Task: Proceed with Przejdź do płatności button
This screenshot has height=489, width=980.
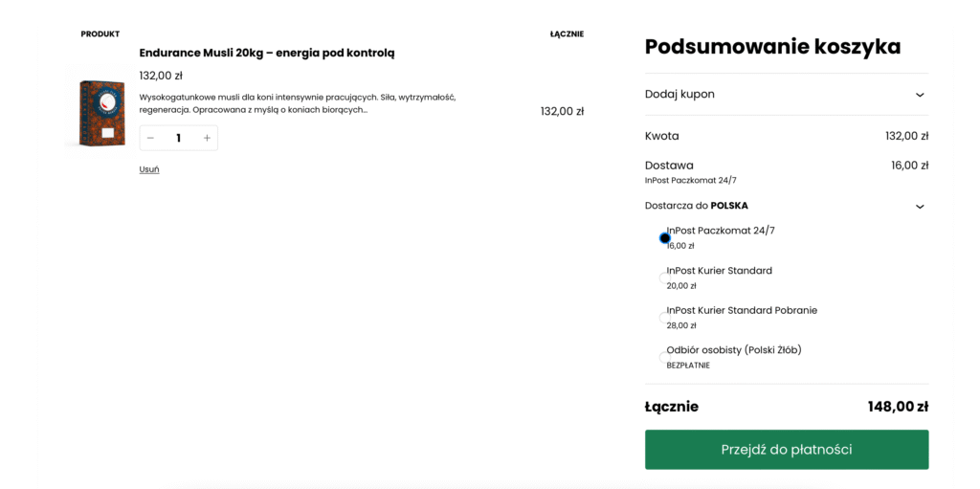Action: coord(786,450)
